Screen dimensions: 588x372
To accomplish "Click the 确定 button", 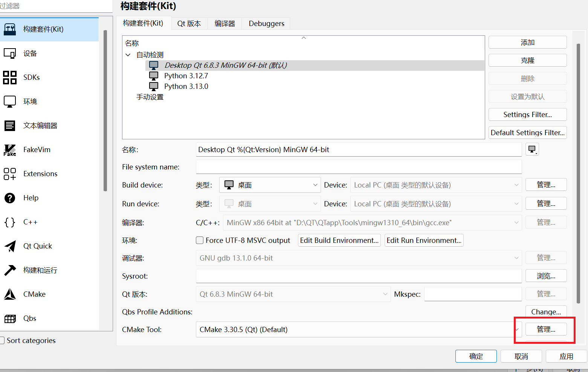I will tap(476, 356).
